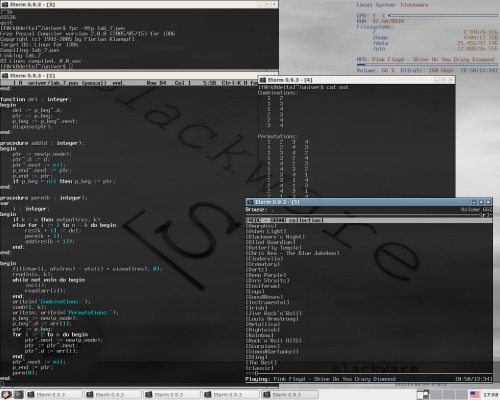Click the US flag keyboard layout icon
The height and width of the screenshot is (400, 500).
coord(475,395)
